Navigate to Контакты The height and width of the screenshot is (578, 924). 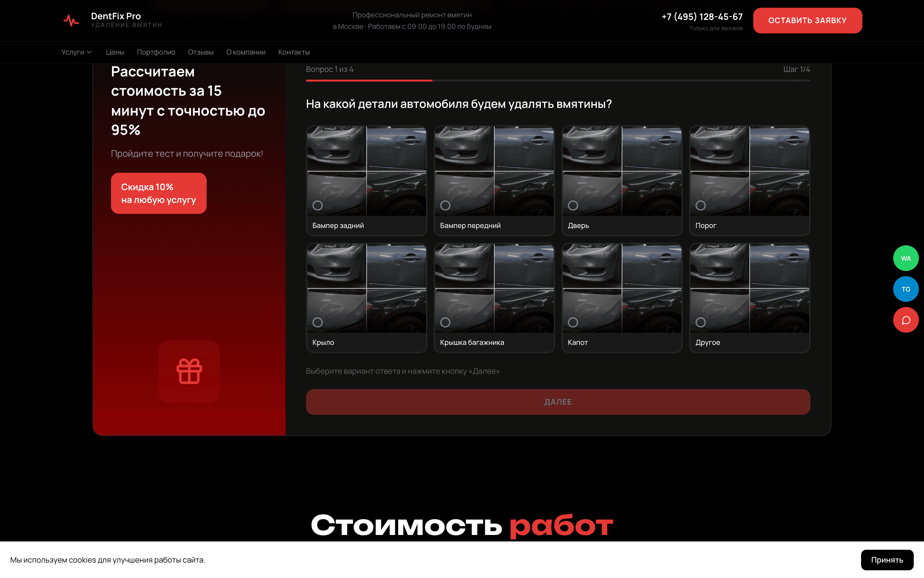294,52
